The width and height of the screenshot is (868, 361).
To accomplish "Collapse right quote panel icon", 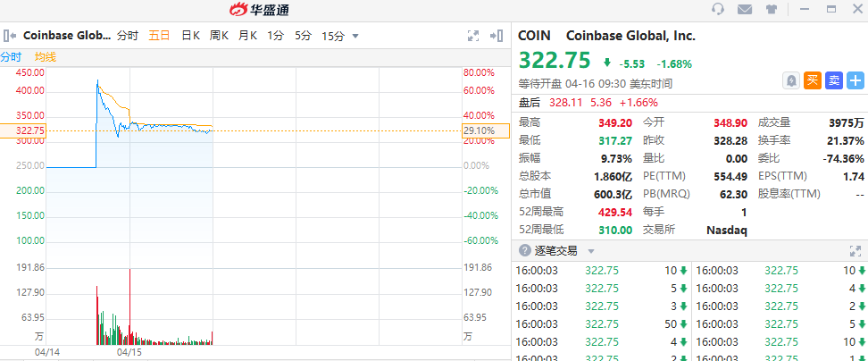I will coord(496,36).
